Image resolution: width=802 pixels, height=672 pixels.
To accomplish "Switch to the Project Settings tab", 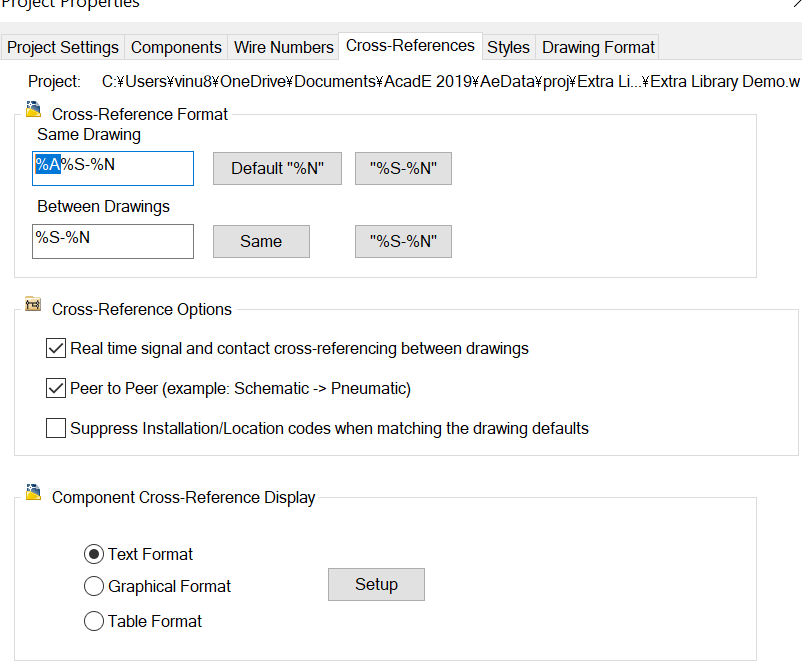I will tap(63, 47).
